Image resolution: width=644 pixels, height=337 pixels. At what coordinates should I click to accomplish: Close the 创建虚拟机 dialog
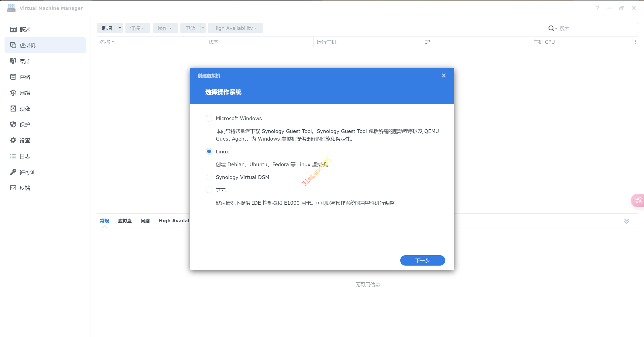444,75
